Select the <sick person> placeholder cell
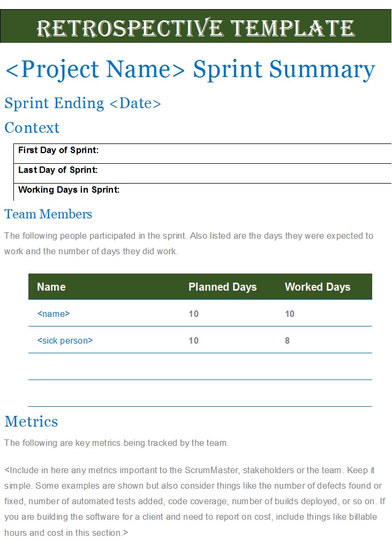The height and width of the screenshot is (554, 392). coord(65,340)
